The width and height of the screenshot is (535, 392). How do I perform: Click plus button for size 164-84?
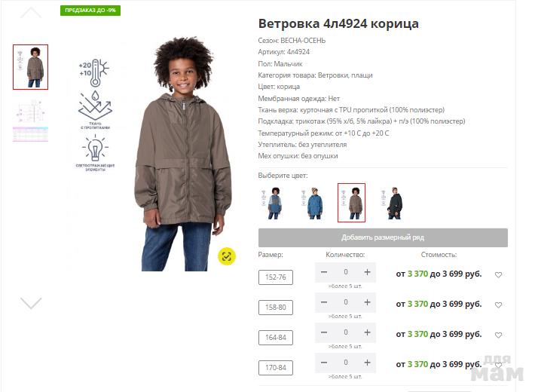(367, 332)
